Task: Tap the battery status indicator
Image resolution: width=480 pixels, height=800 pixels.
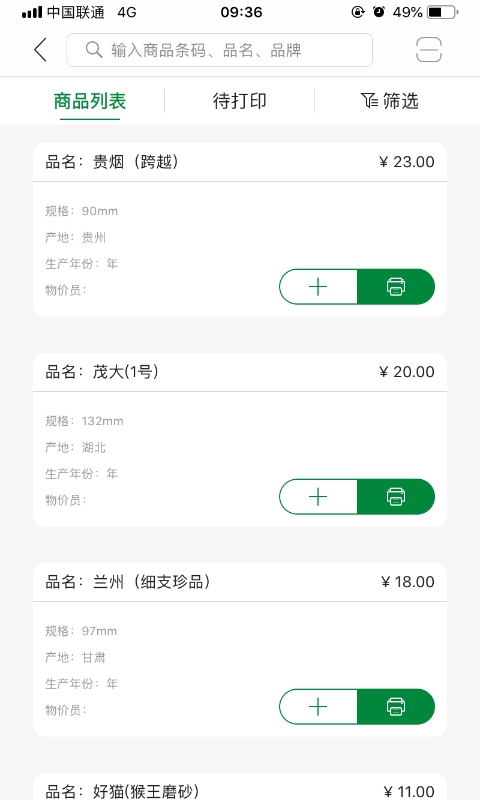Action: click(442, 12)
